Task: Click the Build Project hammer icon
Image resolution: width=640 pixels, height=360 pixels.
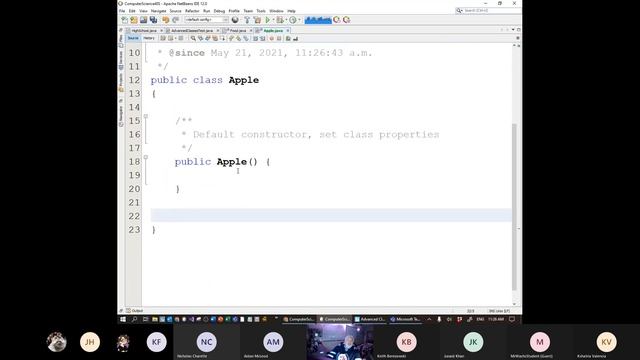Action: click(x=247, y=20)
